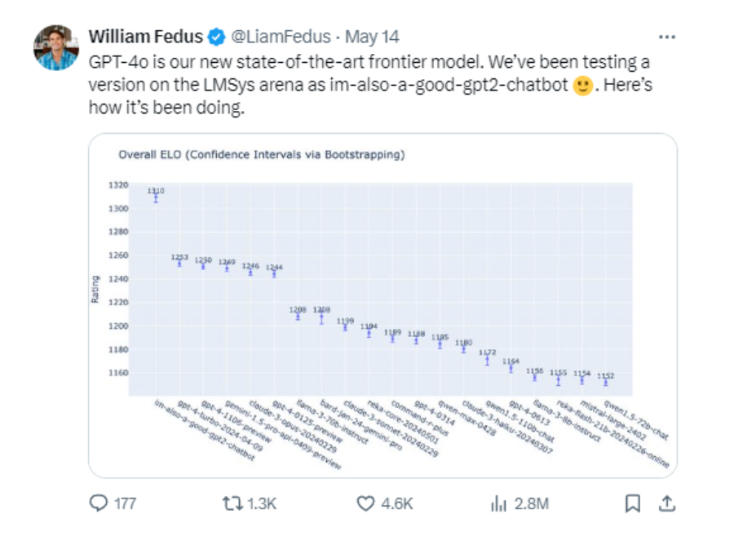
Task: Visit the @LiamFedus handle
Action: click(281, 37)
